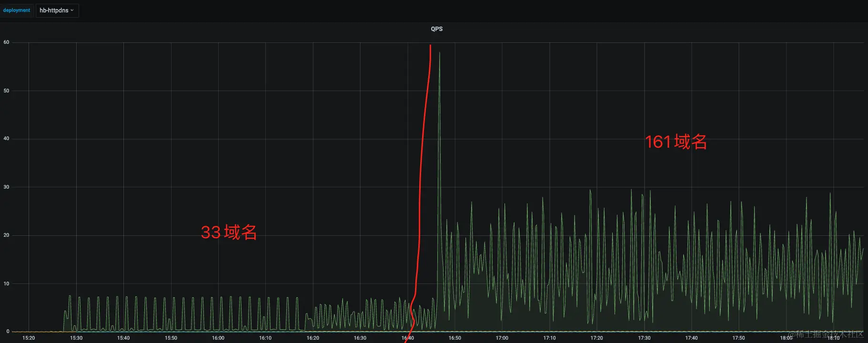Click the 17:10 time axis label
This screenshot has width=868, height=343.
550,338
